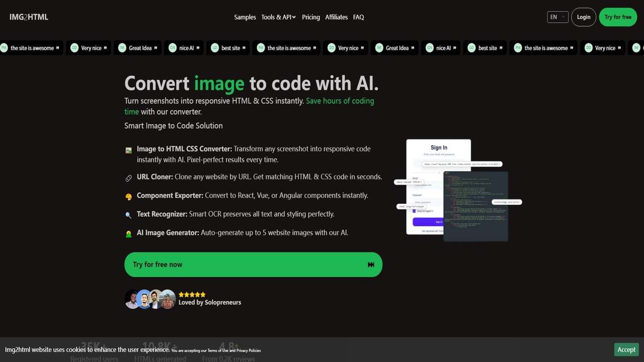Viewport: 644px width, 362px height.
Task: Accept the cookie notice
Action: click(x=626, y=349)
